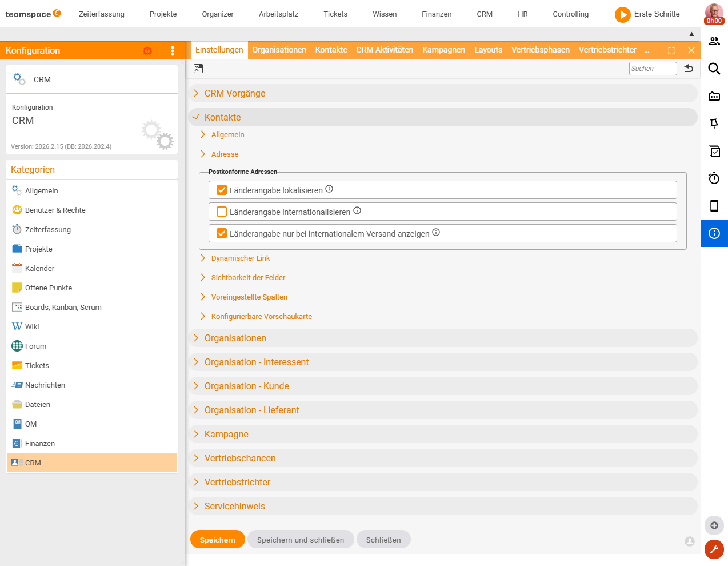This screenshot has width=728, height=566.
Task: Check Länderangabe internationalisieren
Action: click(x=222, y=212)
